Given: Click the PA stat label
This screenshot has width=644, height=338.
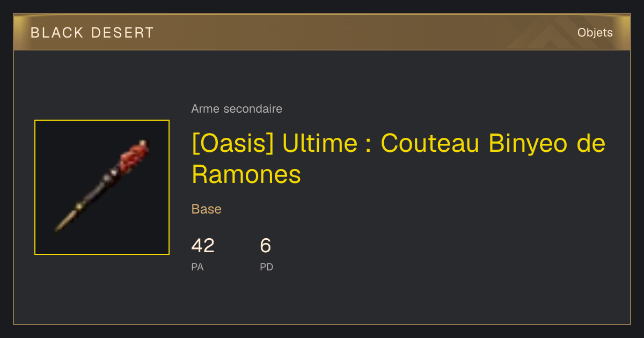Looking at the screenshot, I should click(x=197, y=267).
